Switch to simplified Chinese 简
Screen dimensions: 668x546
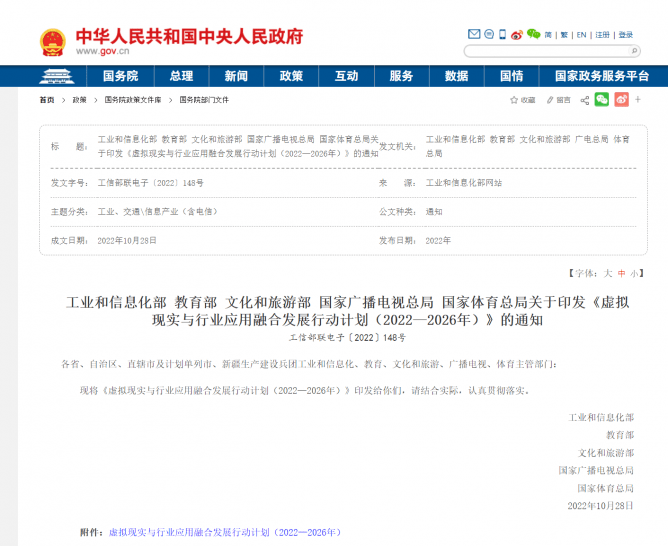tap(548, 35)
